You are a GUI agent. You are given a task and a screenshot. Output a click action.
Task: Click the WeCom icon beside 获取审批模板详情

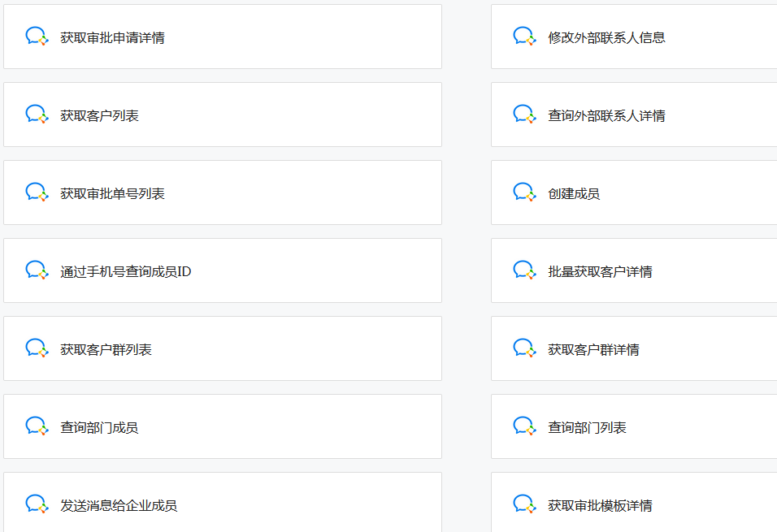[x=525, y=504]
